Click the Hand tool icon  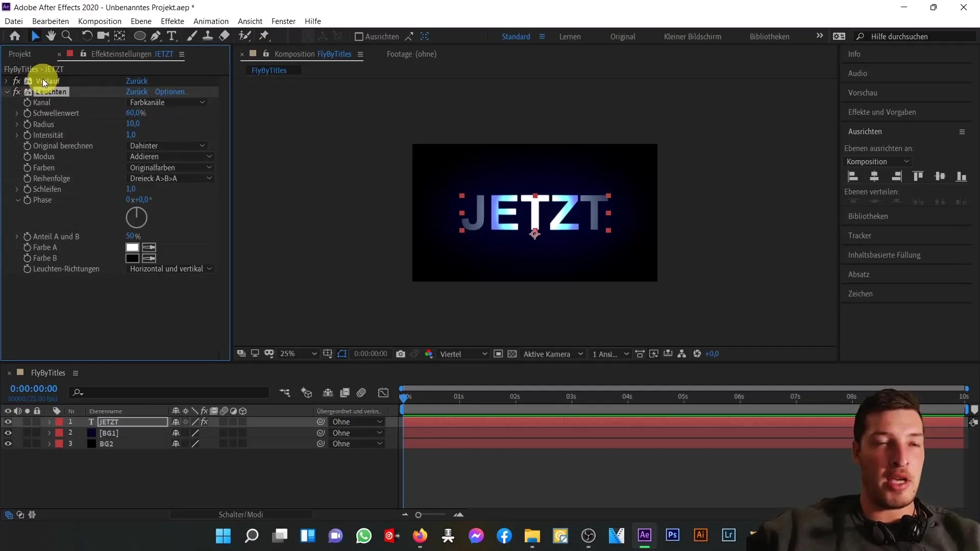pos(51,36)
